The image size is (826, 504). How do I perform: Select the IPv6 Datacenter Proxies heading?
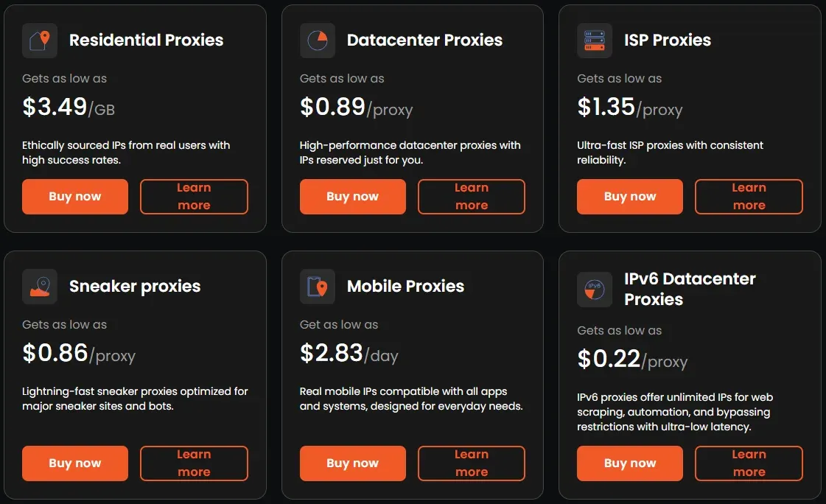[690, 289]
